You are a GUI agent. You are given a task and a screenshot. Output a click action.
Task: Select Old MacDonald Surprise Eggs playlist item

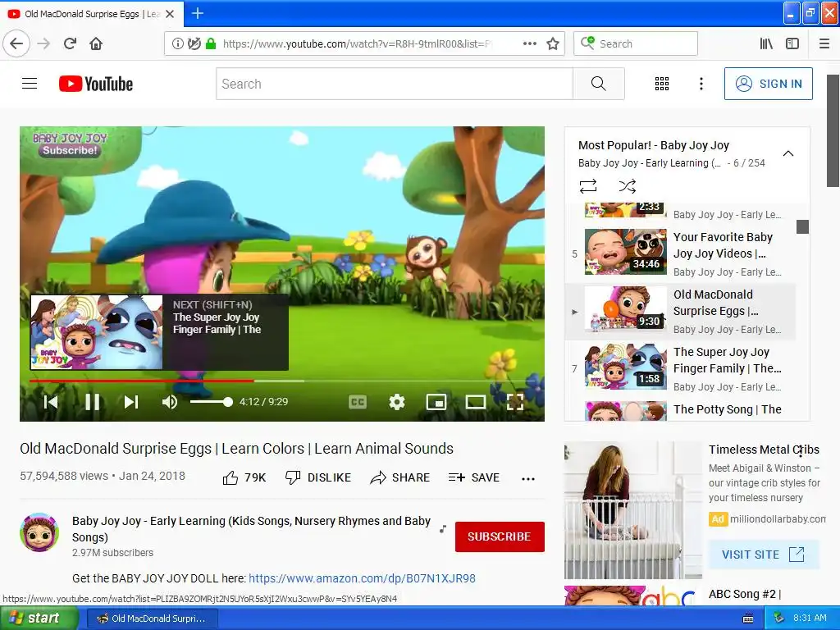tap(680, 312)
